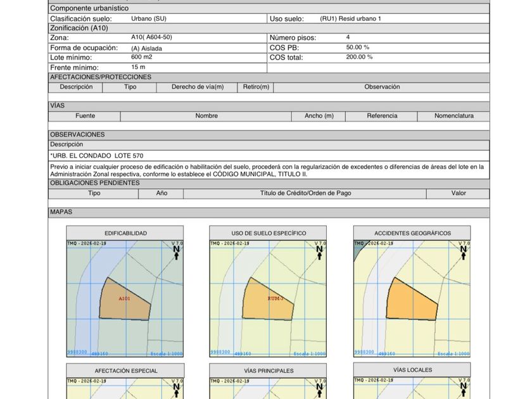The height and width of the screenshot is (399, 532).
Task: Click the 'Fuente' column header
Action: point(85,116)
